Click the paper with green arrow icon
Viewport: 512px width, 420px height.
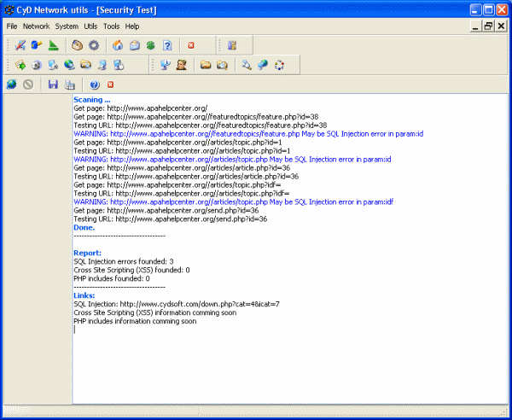click(20, 65)
